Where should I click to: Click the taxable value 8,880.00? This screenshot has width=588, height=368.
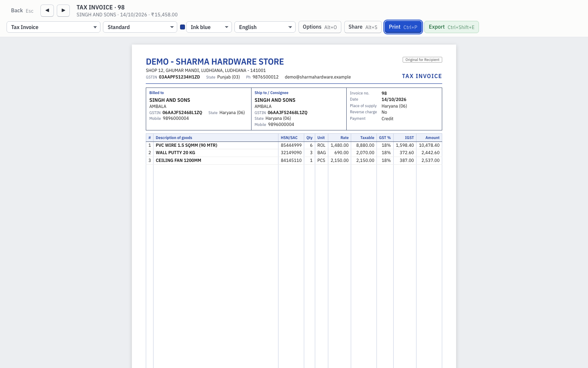point(365,145)
